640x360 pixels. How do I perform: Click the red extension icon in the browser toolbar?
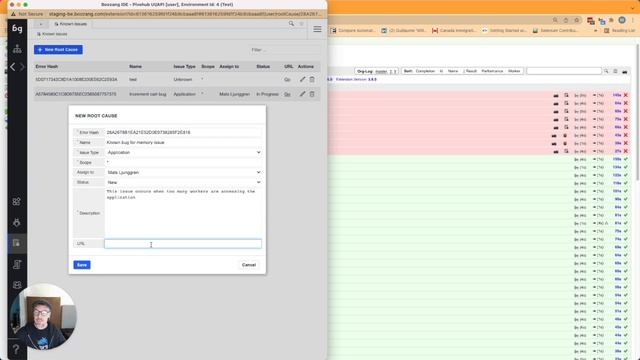(x=591, y=20)
